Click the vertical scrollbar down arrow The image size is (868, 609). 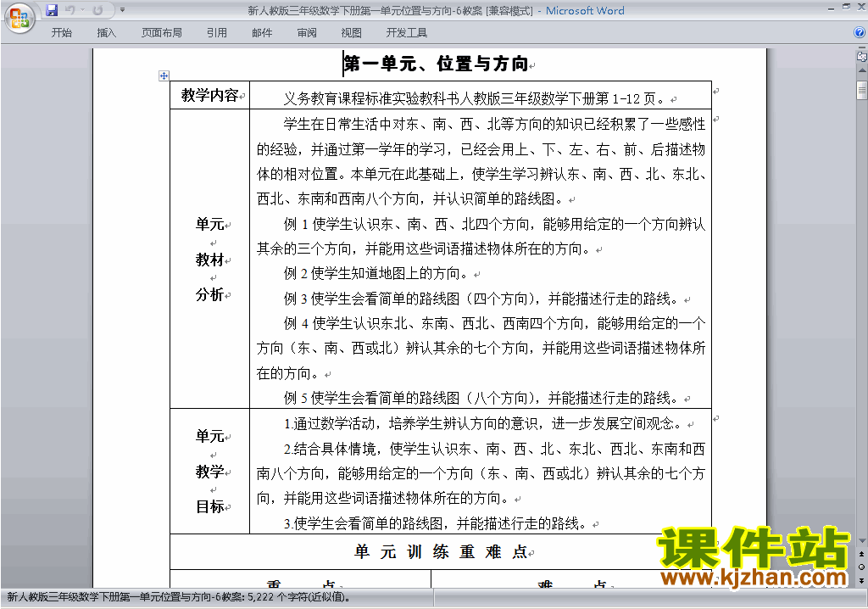[862, 541]
